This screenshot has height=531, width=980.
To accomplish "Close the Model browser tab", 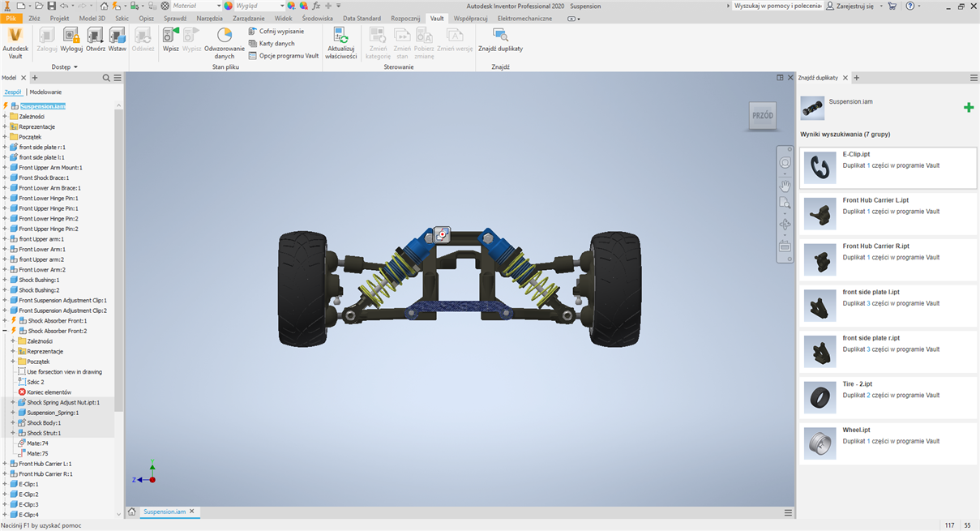I will pyautogui.click(x=24, y=78).
